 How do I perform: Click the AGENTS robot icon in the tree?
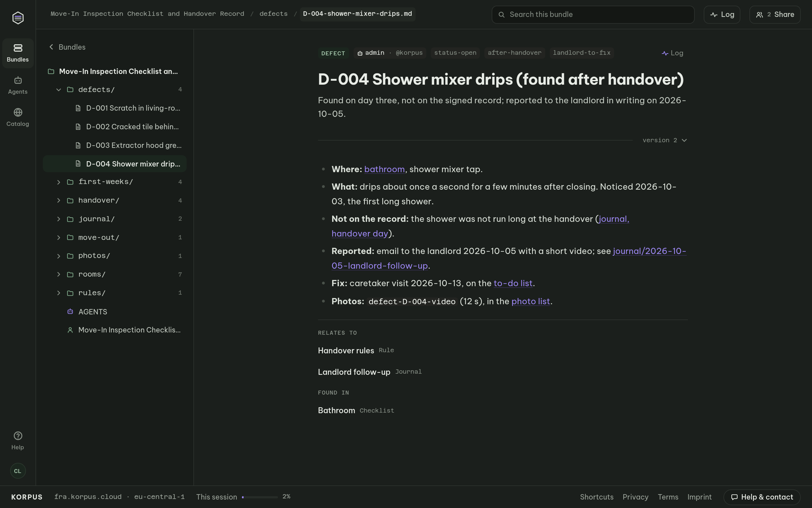(x=70, y=312)
